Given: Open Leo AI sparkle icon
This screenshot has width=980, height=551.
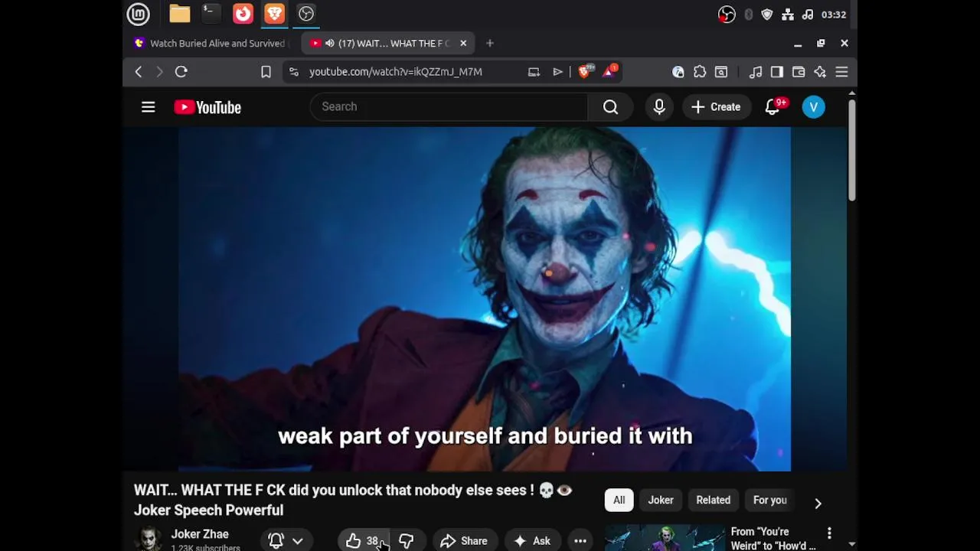Looking at the screenshot, I should [820, 71].
